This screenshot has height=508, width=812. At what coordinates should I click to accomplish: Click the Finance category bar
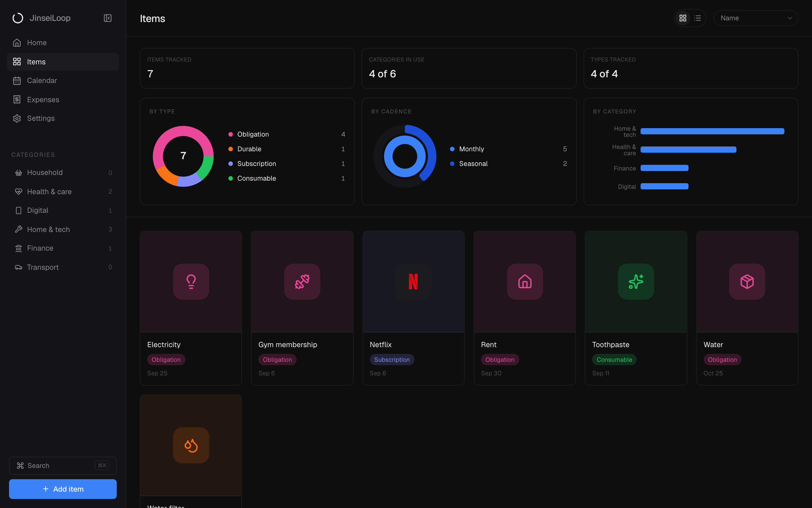point(664,168)
